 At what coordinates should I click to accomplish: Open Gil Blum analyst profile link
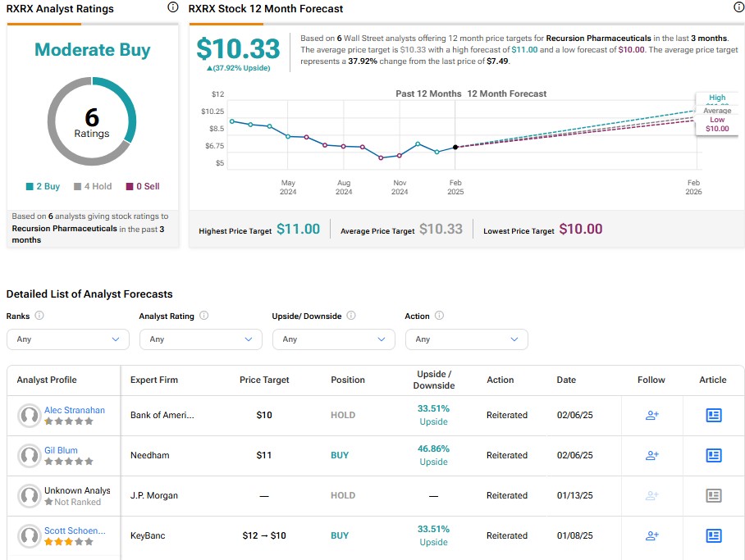pyautogui.click(x=61, y=450)
